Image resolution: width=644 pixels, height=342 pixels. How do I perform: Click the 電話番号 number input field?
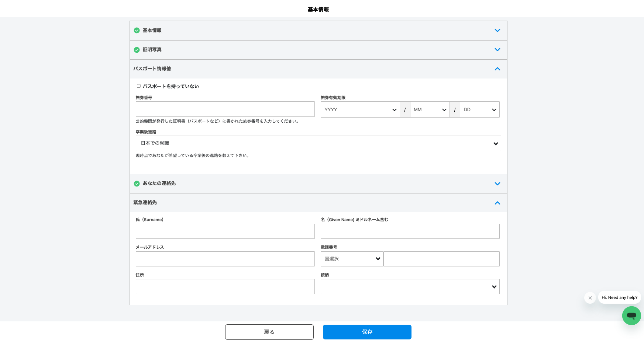[x=441, y=259]
